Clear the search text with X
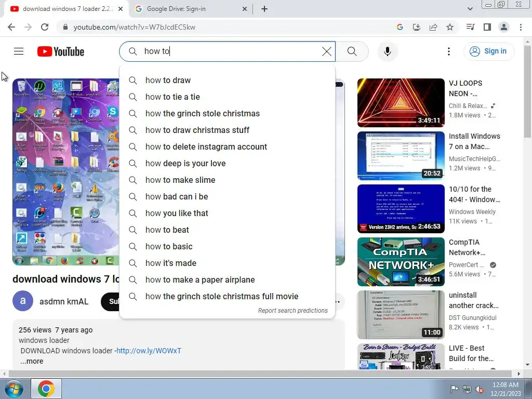The image size is (532, 399). pos(327,51)
